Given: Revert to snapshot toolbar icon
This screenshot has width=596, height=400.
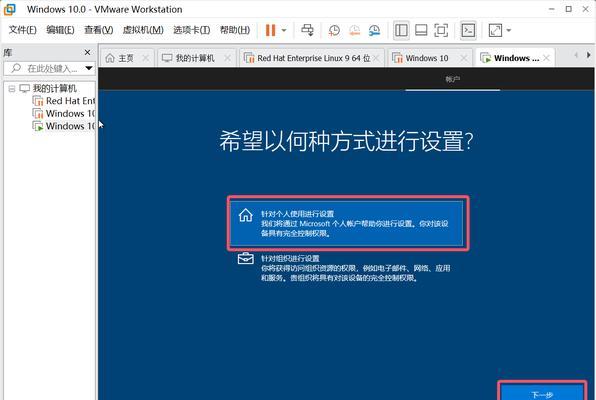Looking at the screenshot, I should [x=354, y=30].
